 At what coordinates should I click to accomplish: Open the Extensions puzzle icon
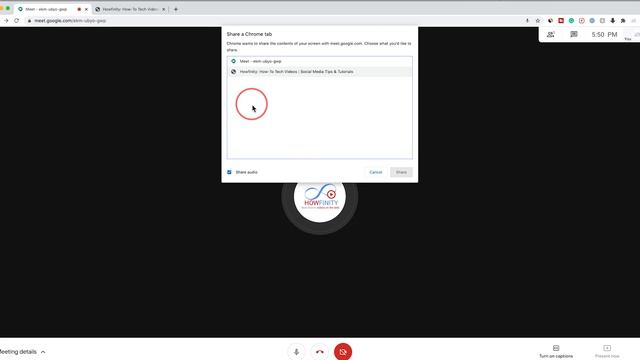(623, 20)
